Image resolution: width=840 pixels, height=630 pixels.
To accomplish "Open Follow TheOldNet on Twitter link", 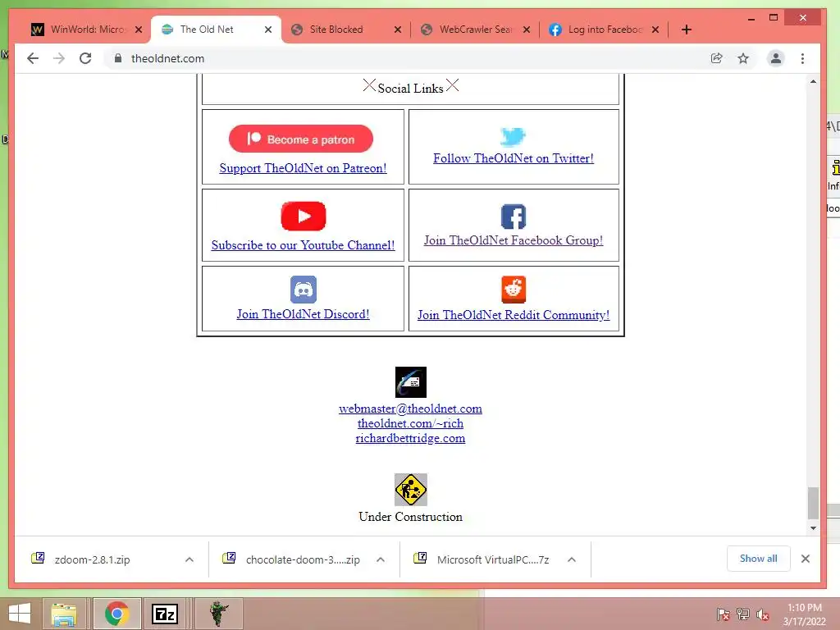I will click(514, 158).
